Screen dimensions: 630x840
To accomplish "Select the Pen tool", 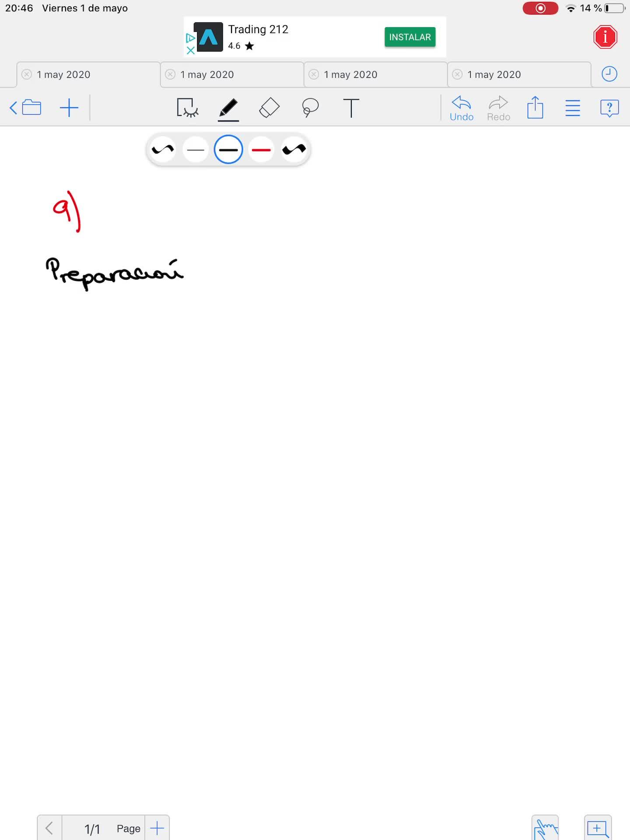I will [x=228, y=108].
